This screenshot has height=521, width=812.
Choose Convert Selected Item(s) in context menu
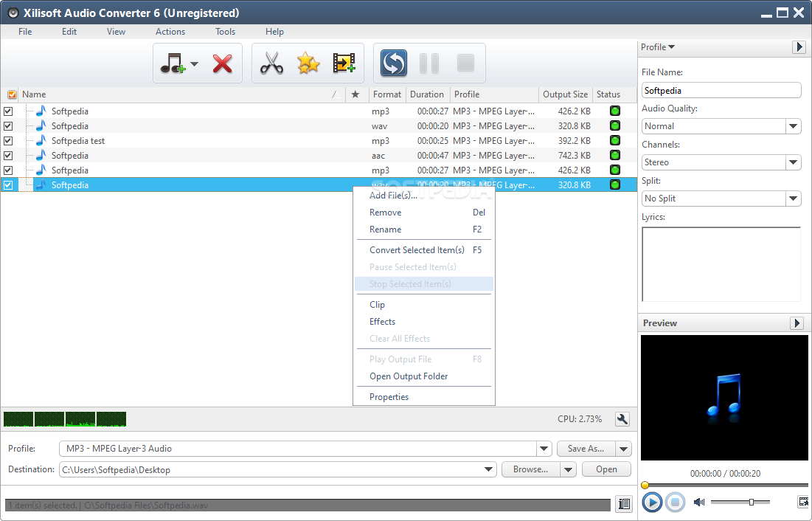coord(423,250)
